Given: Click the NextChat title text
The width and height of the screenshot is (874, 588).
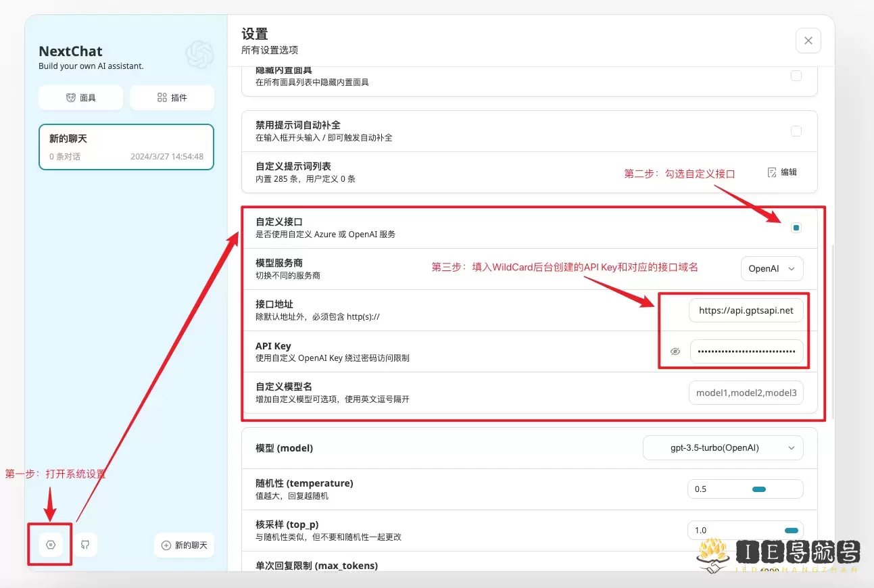Looking at the screenshot, I should pos(71,51).
